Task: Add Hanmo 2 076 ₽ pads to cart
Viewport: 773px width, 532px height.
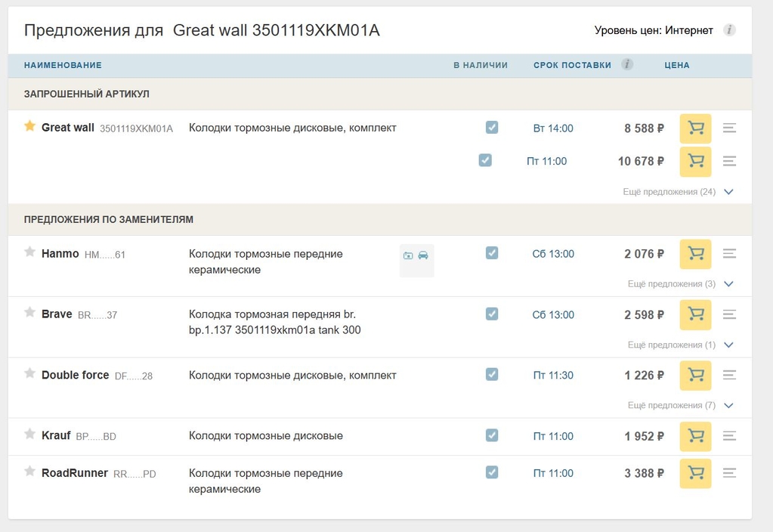Action: 695,254
